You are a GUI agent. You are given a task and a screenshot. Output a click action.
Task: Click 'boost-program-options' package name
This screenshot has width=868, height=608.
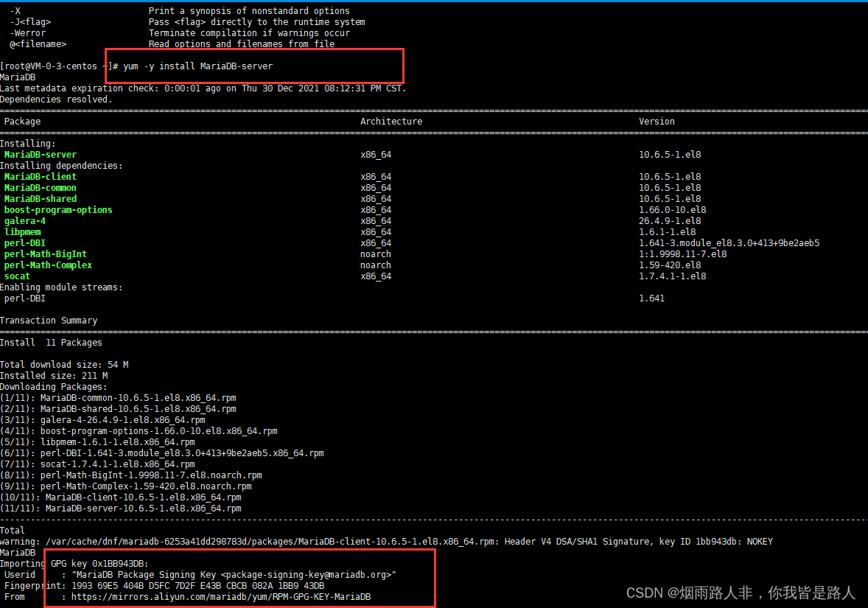(x=58, y=210)
